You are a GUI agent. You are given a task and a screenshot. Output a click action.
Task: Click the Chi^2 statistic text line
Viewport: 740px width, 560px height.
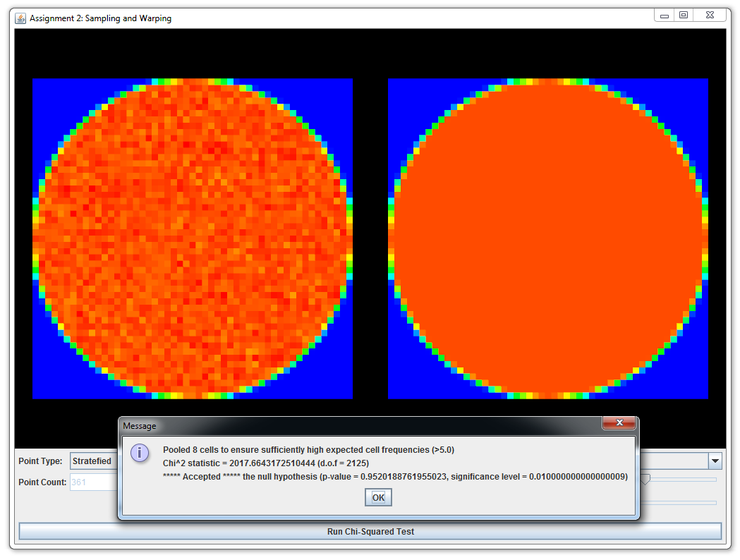point(265,463)
